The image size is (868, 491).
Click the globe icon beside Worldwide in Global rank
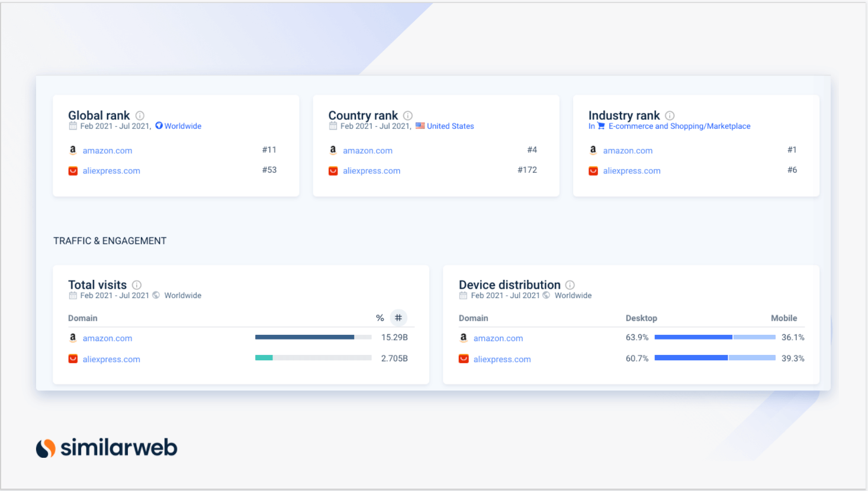pos(159,126)
